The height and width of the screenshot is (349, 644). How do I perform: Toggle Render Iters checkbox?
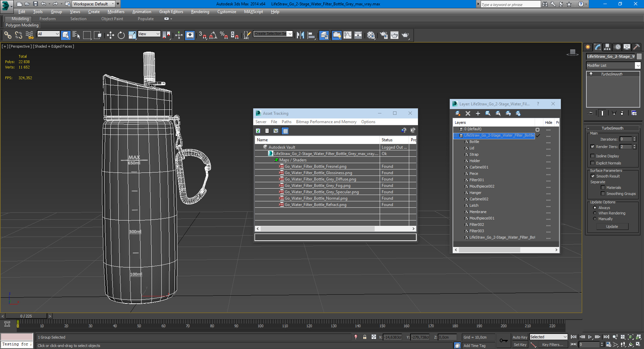(x=592, y=147)
